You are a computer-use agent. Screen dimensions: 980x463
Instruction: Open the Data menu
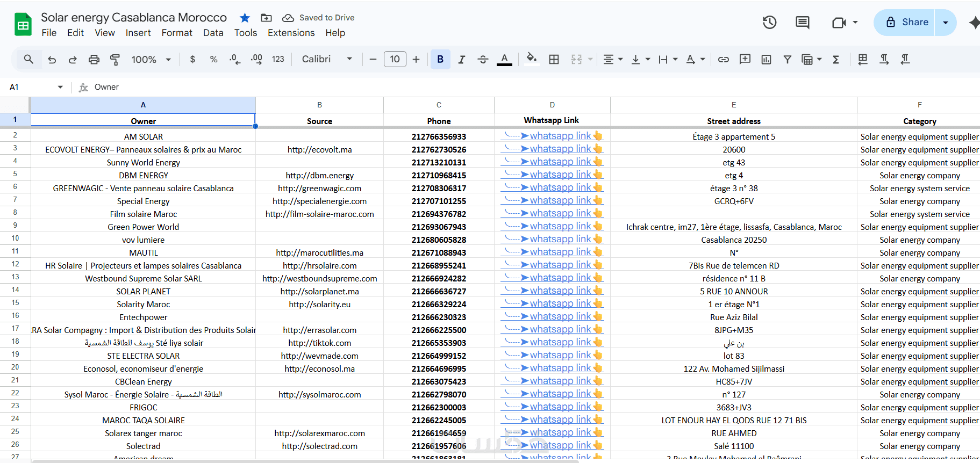point(213,33)
